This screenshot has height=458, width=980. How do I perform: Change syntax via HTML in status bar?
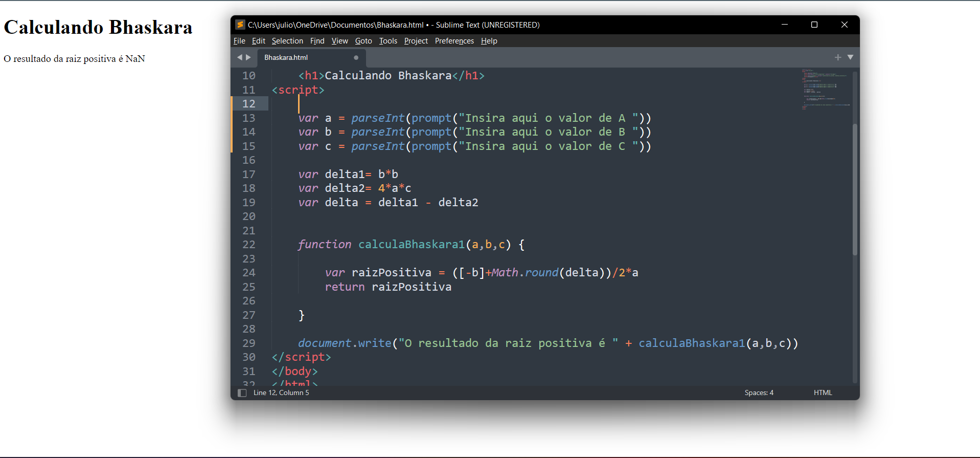click(823, 392)
